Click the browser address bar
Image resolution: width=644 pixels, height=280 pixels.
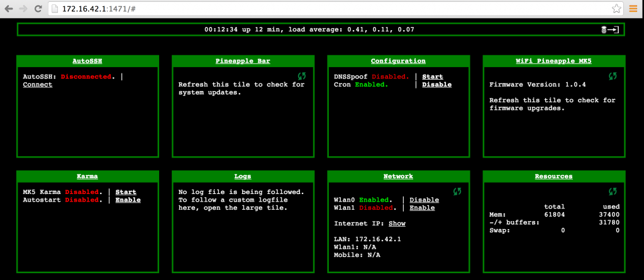coord(314,9)
